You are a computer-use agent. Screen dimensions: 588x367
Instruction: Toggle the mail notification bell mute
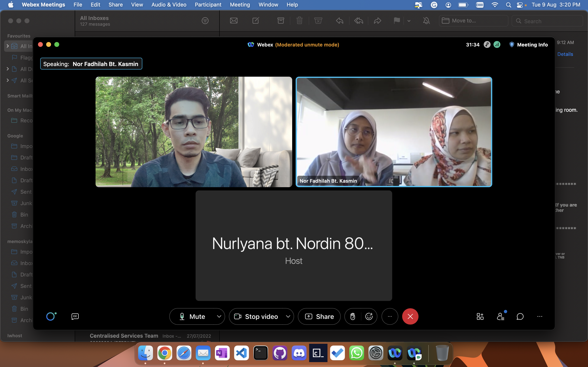coord(426,21)
